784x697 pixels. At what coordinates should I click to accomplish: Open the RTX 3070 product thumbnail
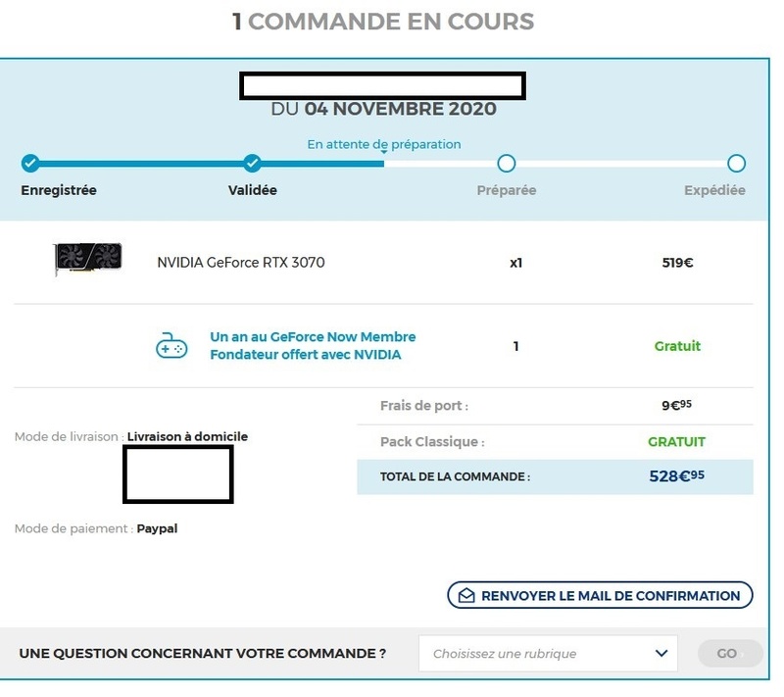[88, 258]
